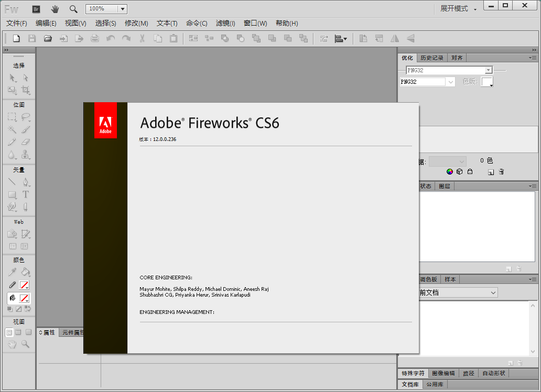The image size is (541, 392).
Task: Select the Text tool
Action: [x=25, y=194]
